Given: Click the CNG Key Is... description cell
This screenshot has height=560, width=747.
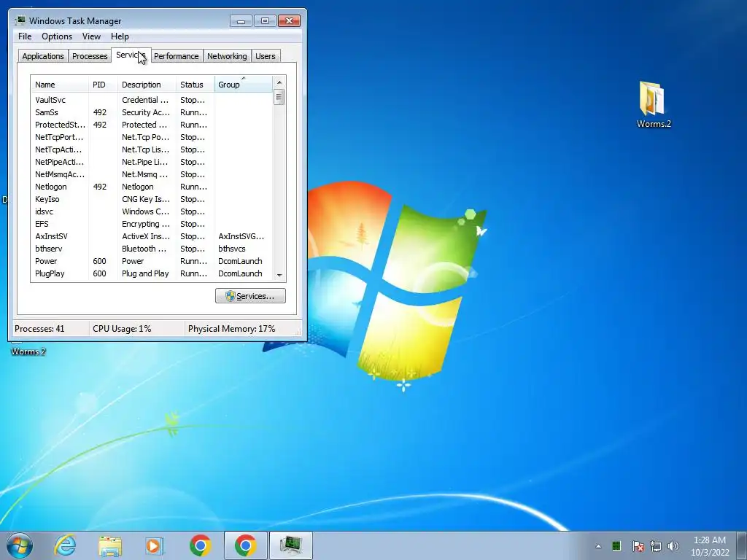Looking at the screenshot, I should point(145,199).
